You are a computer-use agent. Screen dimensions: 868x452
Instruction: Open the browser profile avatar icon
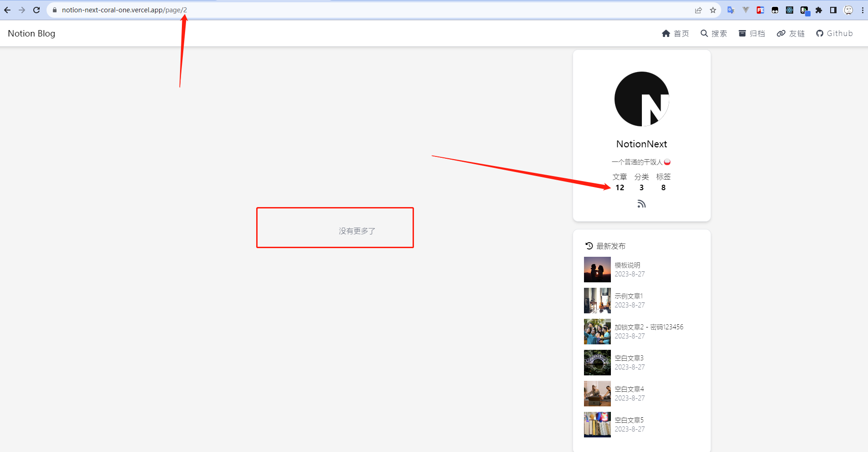pyautogui.click(x=848, y=10)
